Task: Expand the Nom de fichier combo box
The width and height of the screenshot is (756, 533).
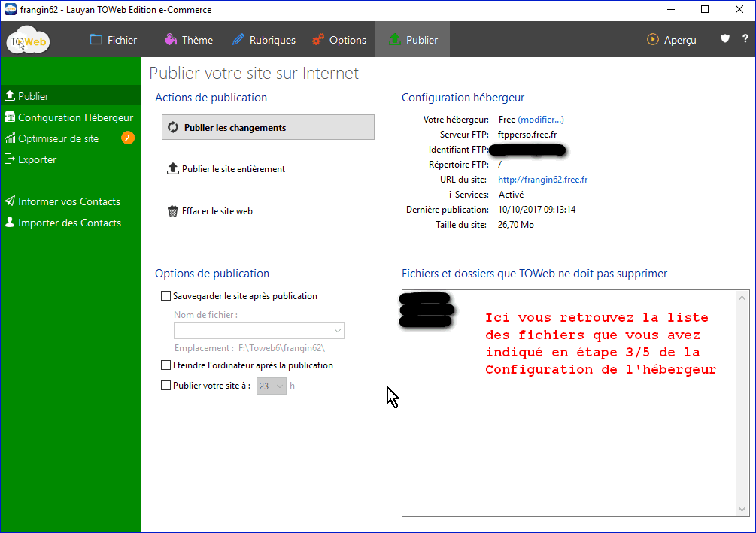Action: pos(337,330)
